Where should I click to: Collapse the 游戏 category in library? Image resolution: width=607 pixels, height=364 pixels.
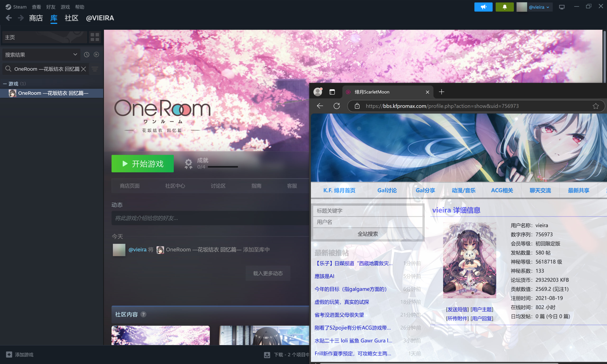(x=5, y=84)
